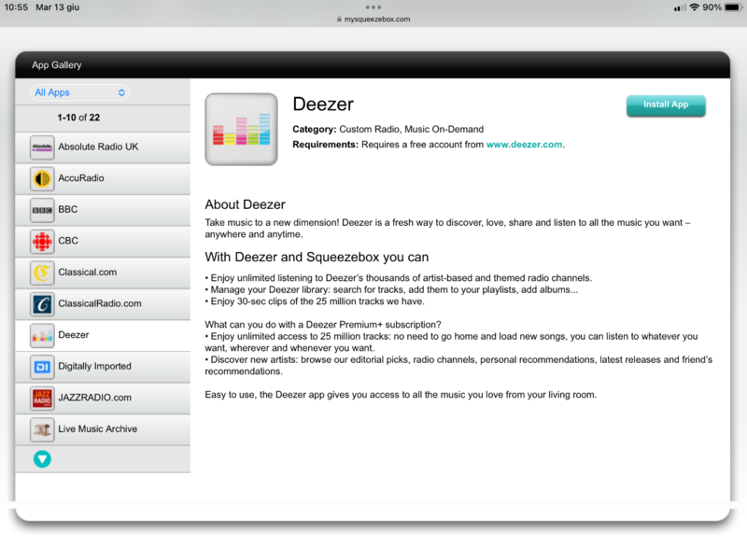
Task: Select the Classical.com app icon
Action: 42,273
